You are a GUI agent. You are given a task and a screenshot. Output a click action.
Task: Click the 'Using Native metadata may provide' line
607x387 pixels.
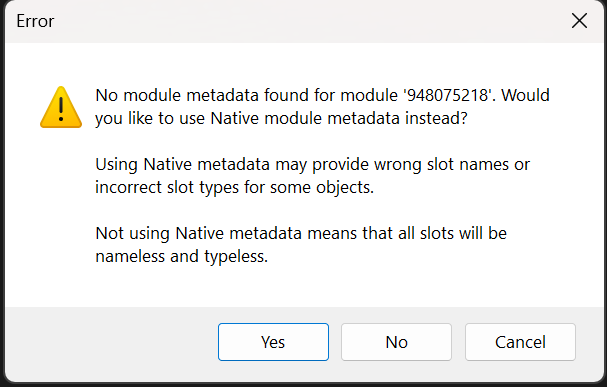point(312,164)
